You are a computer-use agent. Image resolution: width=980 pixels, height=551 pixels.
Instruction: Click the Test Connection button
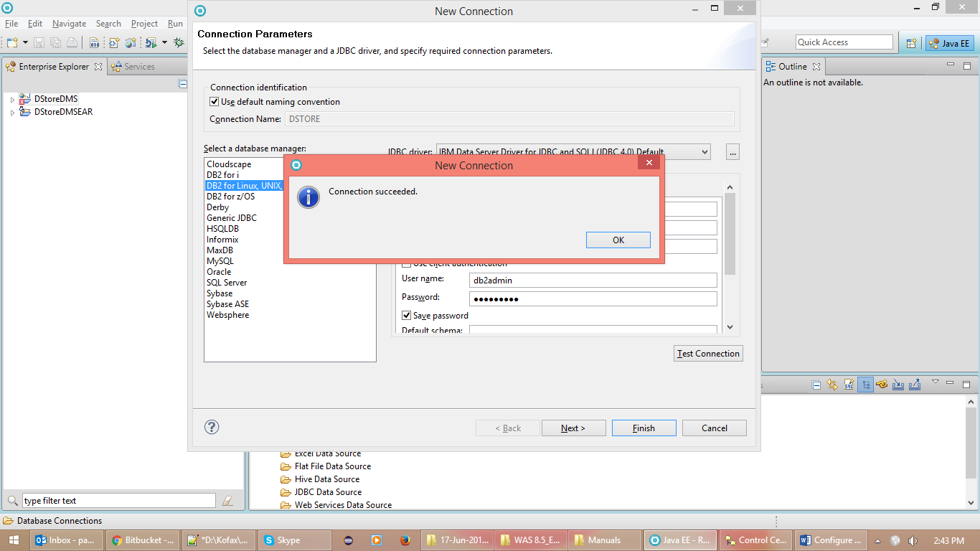(x=708, y=353)
